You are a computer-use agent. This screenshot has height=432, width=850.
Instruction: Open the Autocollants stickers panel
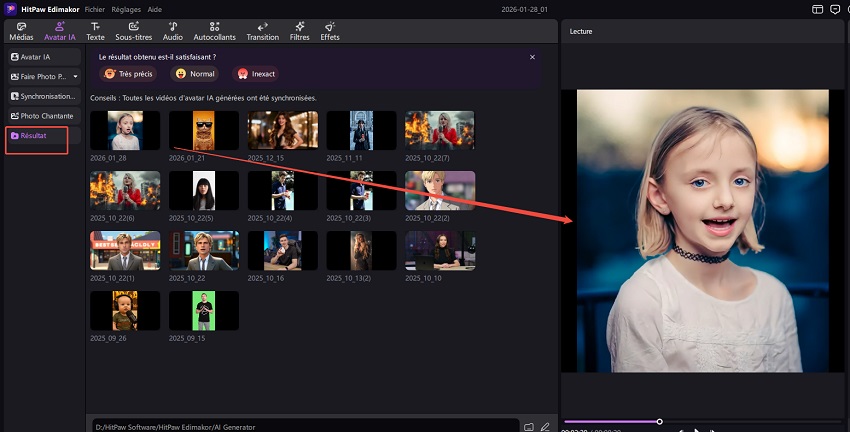point(215,31)
